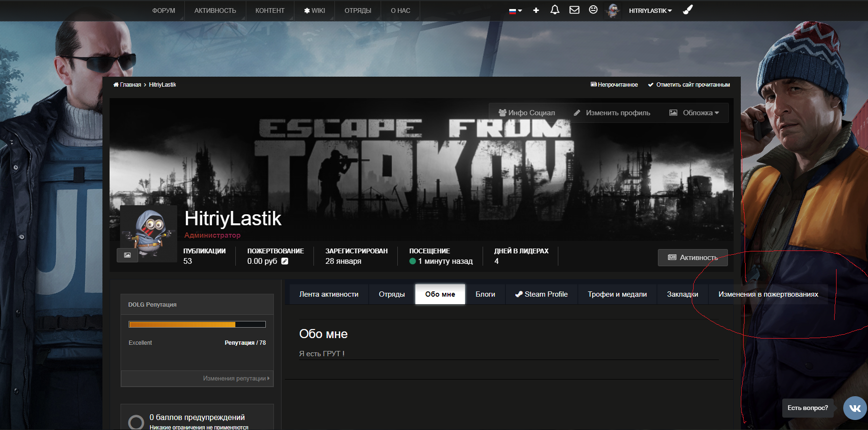Click the Репутация / 78 value

(245, 343)
